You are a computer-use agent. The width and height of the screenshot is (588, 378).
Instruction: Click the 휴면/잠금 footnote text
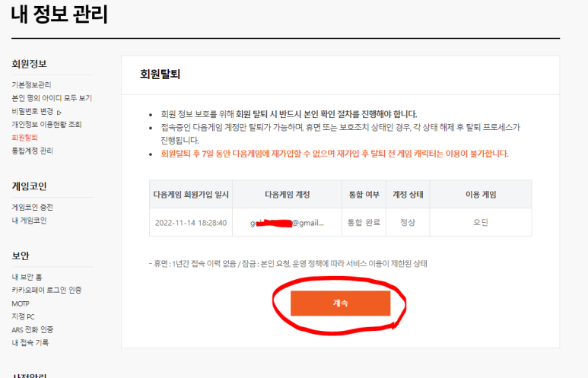point(288,264)
